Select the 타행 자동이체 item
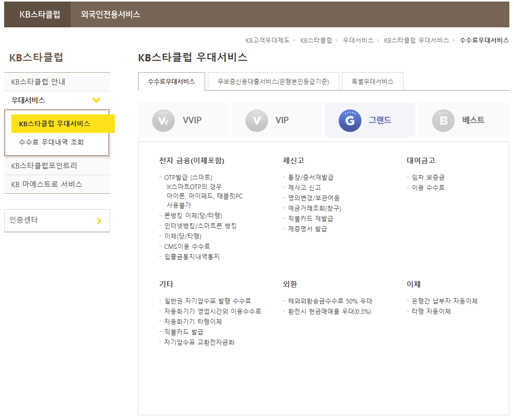 pos(432,311)
